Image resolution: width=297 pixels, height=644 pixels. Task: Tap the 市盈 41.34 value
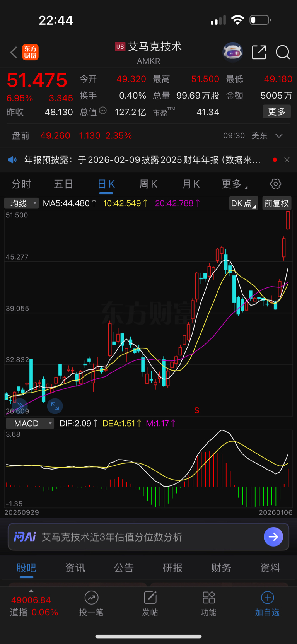(x=208, y=112)
